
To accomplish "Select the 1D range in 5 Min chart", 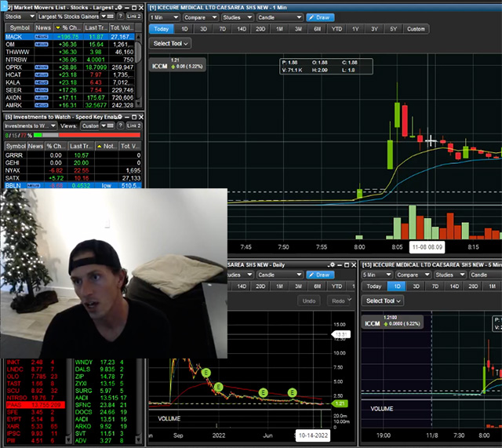I will click(x=397, y=286).
